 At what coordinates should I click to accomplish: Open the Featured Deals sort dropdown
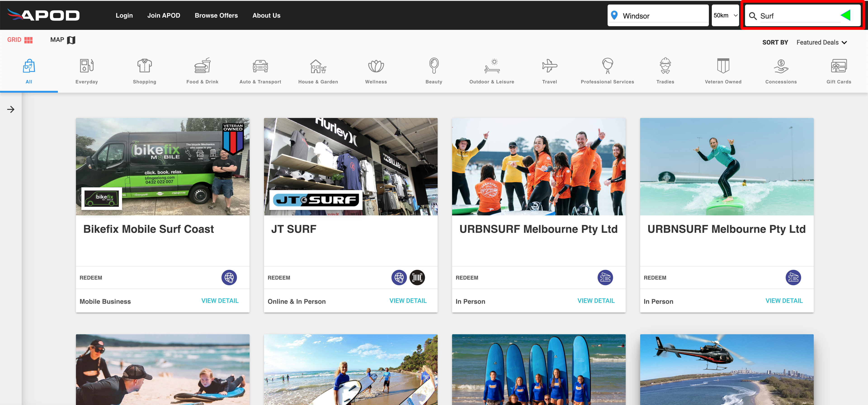pos(821,42)
